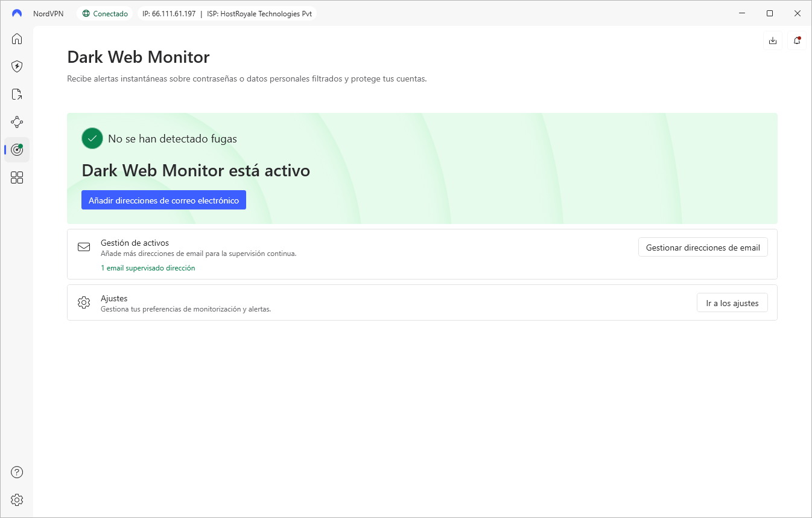Open the Dark Web Monitor target icon
Screen dimensions: 812x518
(x=16, y=150)
